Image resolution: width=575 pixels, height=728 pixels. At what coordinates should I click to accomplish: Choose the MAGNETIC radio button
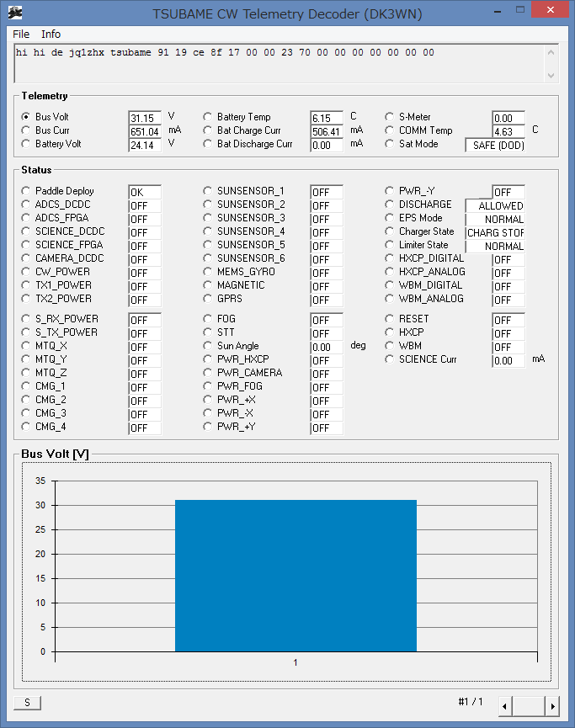pyautogui.click(x=208, y=285)
